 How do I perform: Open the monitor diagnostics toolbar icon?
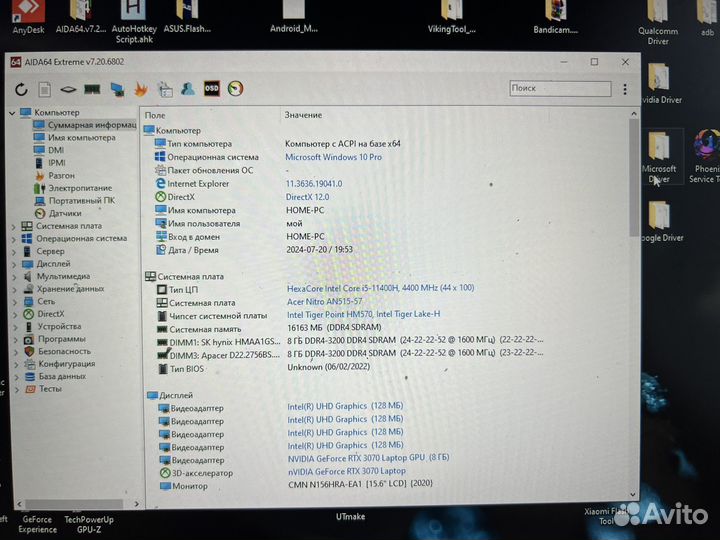118,89
